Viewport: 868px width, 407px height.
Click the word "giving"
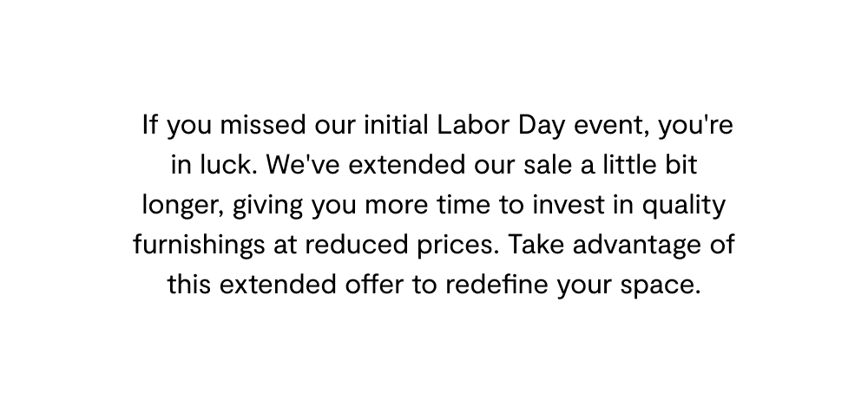click(x=267, y=206)
